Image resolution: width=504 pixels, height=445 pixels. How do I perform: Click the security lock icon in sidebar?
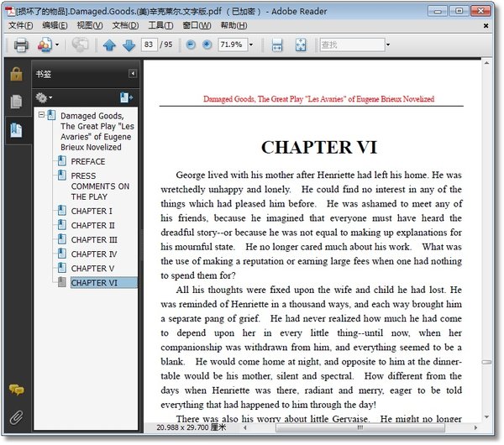click(16, 74)
